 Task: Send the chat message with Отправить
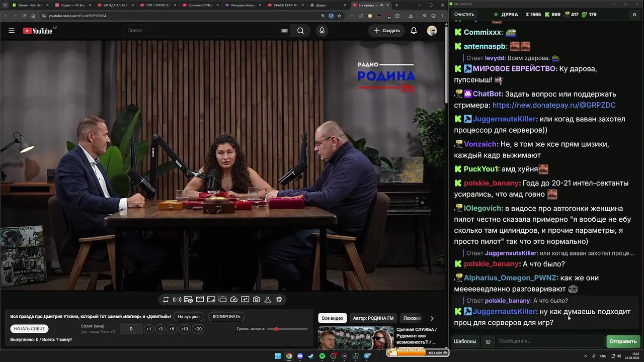[623, 341]
